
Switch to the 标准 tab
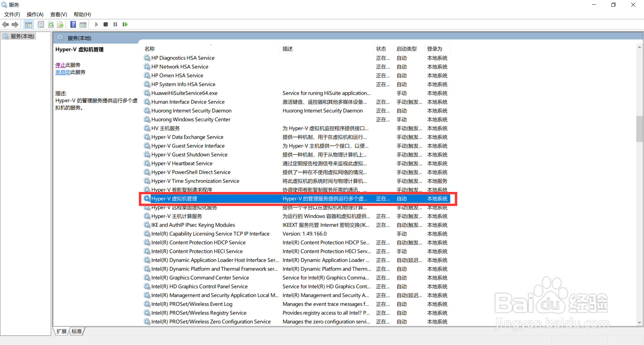click(77, 331)
